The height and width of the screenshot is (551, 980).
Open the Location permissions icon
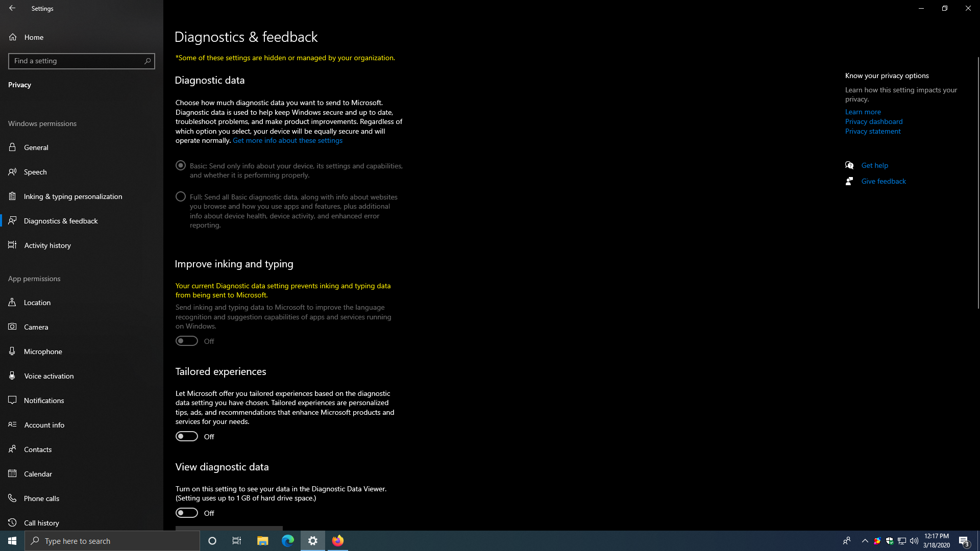coord(13,303)
